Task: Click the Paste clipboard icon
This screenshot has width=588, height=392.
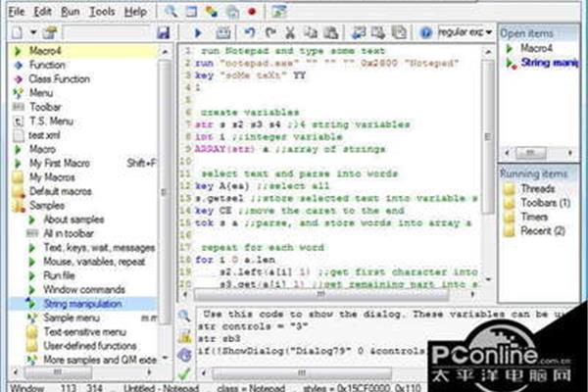Action: [331, 32]
